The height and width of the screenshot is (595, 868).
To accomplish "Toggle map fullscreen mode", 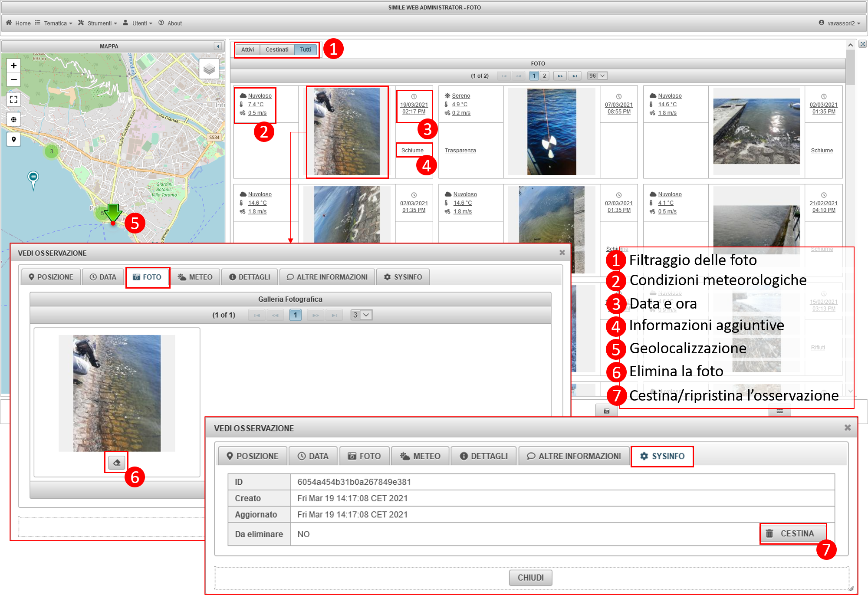I will [13, 99].
